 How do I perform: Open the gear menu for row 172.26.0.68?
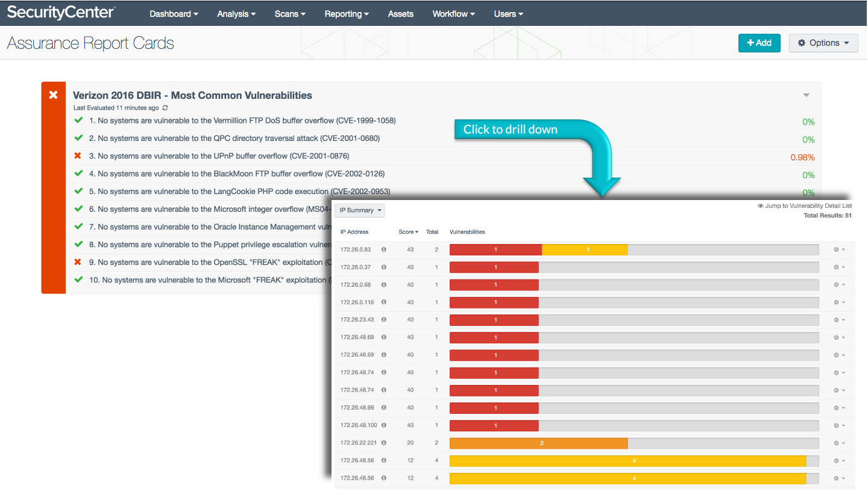(839, 284)
